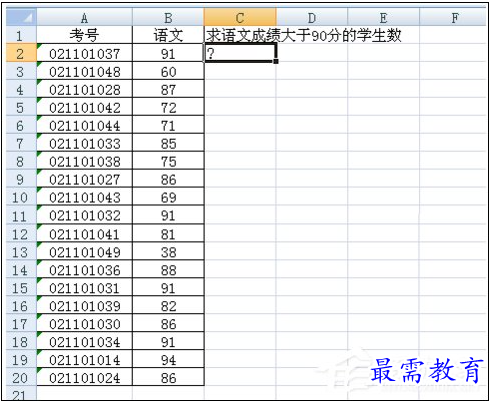Click exam number 021101028

coord(84,89)
